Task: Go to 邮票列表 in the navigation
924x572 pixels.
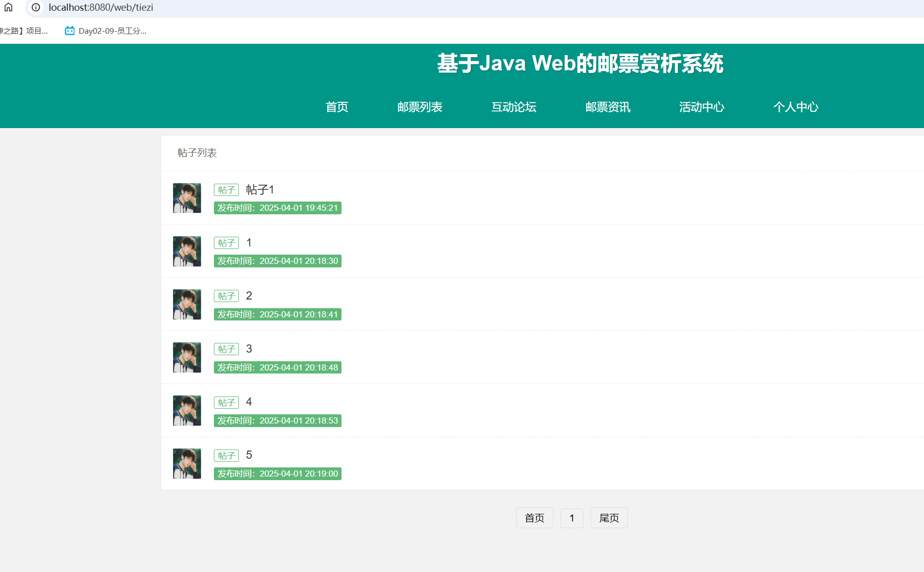Action: pyautogui.click(x=420, y=107)
